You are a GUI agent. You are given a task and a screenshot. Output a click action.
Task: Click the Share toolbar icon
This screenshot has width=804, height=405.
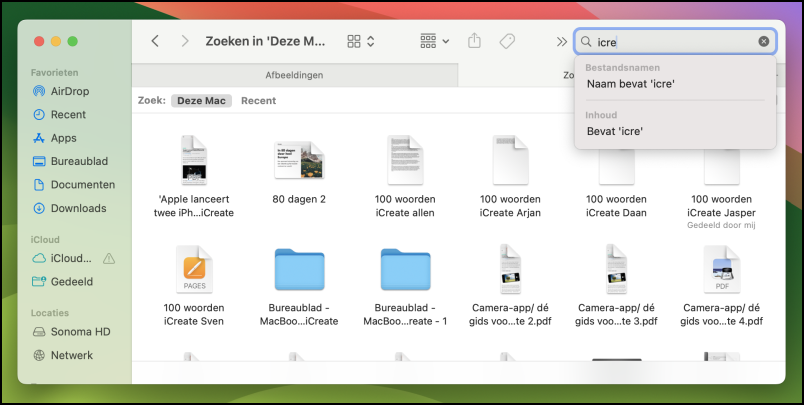pyautogui.click(x=474, y=41)
